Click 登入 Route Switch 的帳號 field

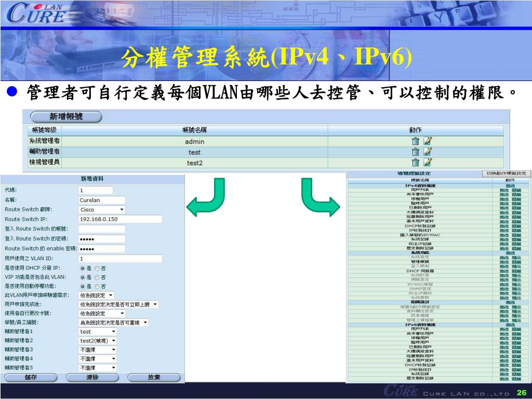click(102, 229)
